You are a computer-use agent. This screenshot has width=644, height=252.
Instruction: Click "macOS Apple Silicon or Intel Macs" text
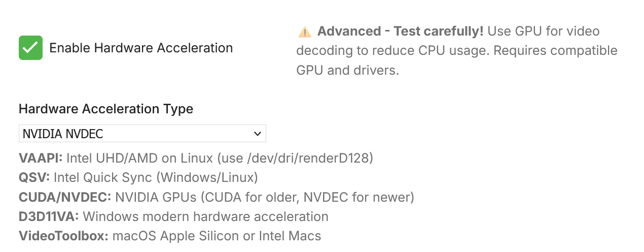coord(217,236)
